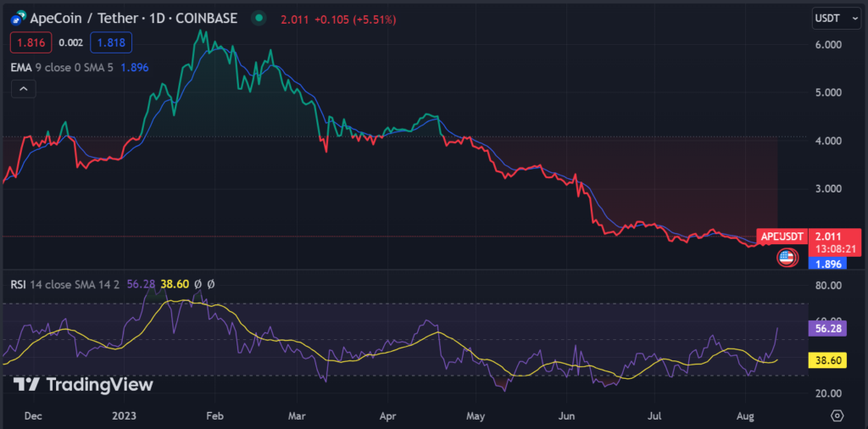The width and height of the screenshot is (868, 429).
Task: Click the 80.00 RSI axis label
Action: pos(828,285)
